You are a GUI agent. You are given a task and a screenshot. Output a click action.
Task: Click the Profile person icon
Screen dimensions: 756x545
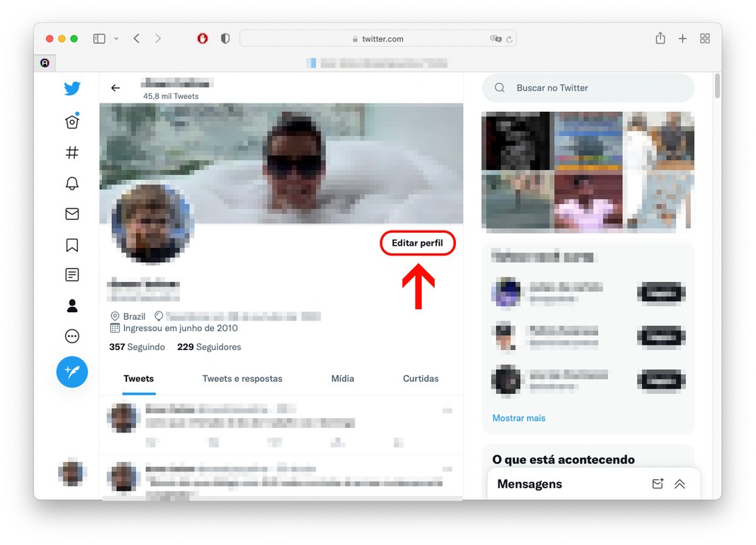(72, 305)
